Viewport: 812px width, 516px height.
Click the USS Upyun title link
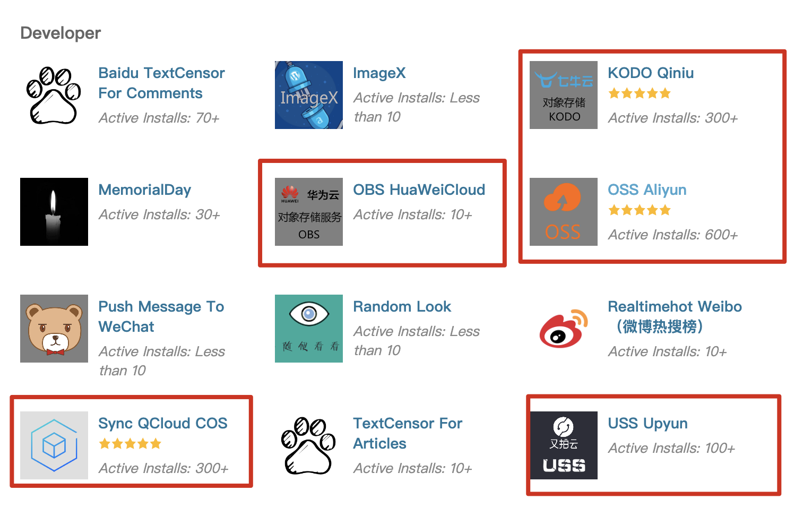[647, 423]
